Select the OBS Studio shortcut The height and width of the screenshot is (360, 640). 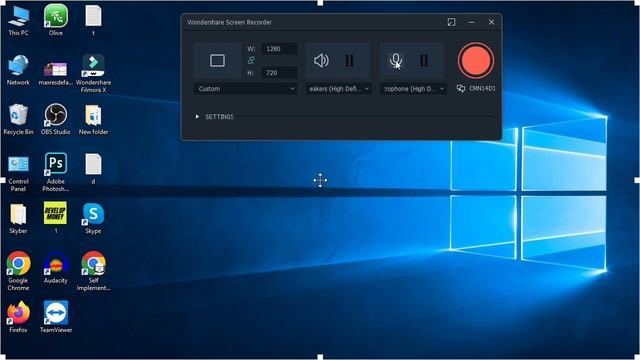click(x=56, y=120)
